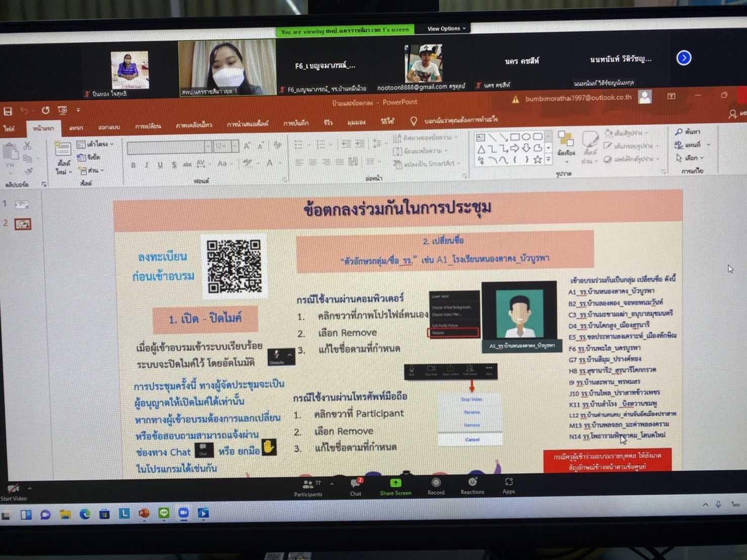Open the แทรก (Insert) ribbon tab
Viewport: 747px width, 560px height.
[x=76, y=128]
